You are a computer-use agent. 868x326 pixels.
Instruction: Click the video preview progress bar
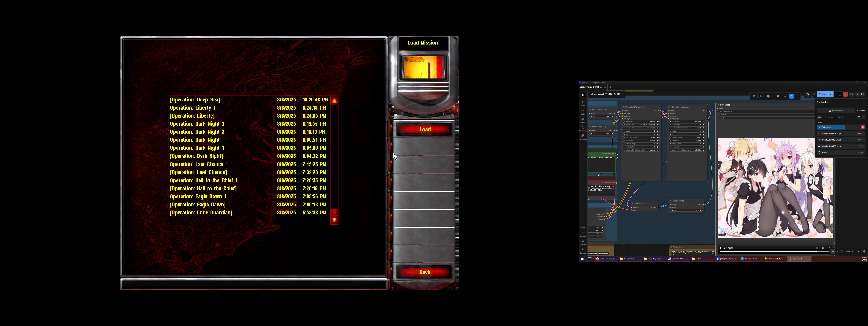pyautogui.click(x=775, y=251)
